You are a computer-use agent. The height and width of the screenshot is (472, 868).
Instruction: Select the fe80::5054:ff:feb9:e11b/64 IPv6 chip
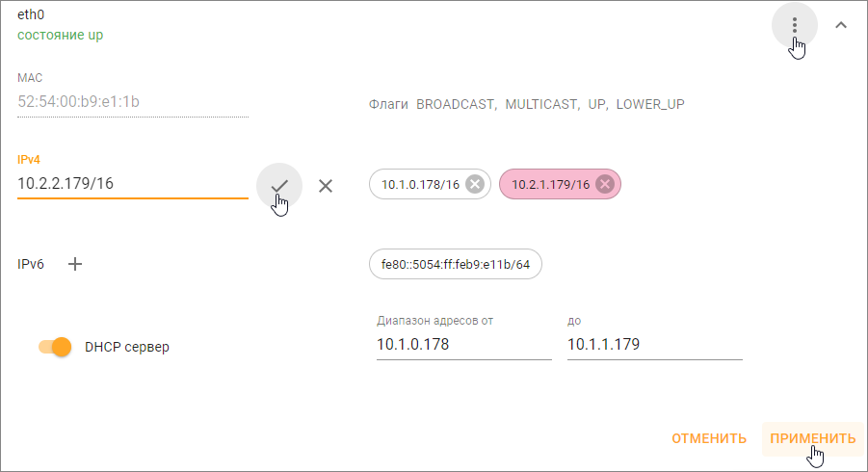pyautogui.click(x=455, y=265)
